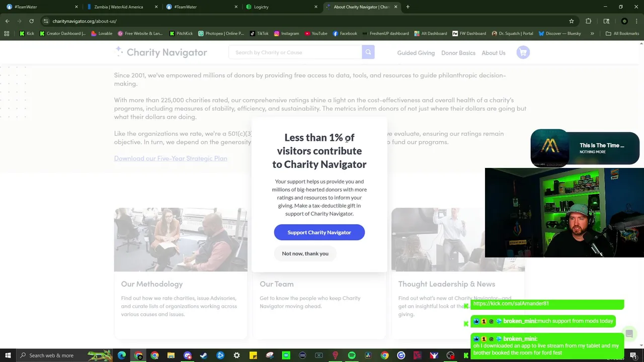Image resolution: width=644 pixels, height=362 pixels.
Task: Open the Creator Dashboard bookmark
Action: point(62,34)
